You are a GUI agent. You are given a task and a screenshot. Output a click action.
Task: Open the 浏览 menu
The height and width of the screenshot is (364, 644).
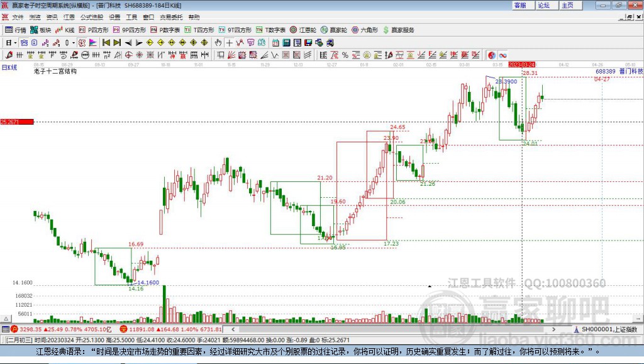click(35, 17)
